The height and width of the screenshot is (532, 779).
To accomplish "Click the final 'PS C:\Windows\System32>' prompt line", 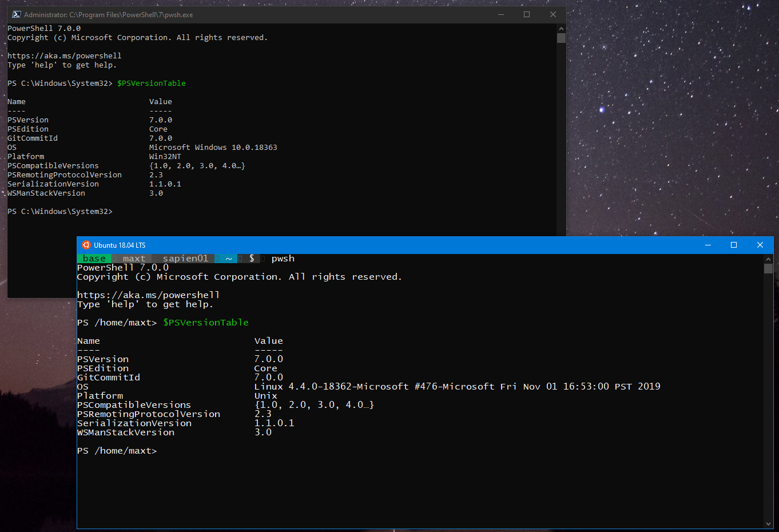I will [x=60, y=211].
